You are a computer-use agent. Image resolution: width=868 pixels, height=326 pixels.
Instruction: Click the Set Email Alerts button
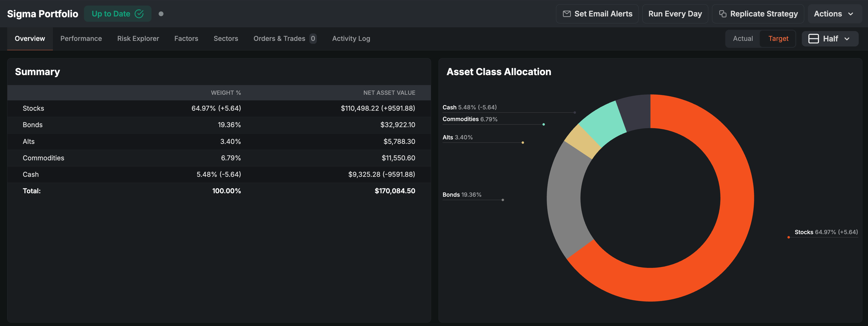(x=597, y=14)
